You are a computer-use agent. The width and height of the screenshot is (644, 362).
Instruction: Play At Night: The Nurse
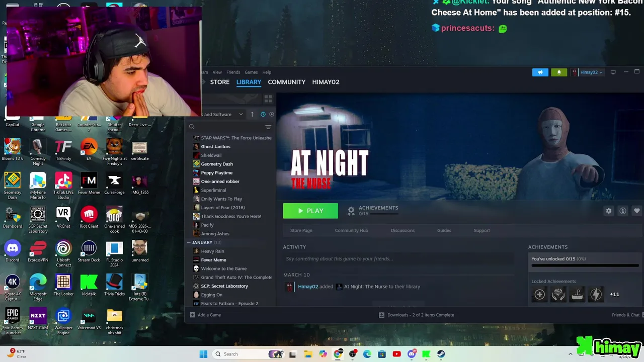pyautogui.click(x=310, y=211)
